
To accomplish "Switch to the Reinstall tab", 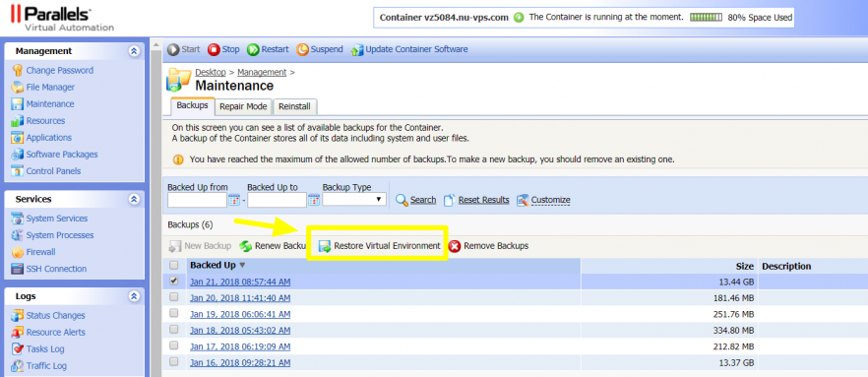I will (294, 106).
